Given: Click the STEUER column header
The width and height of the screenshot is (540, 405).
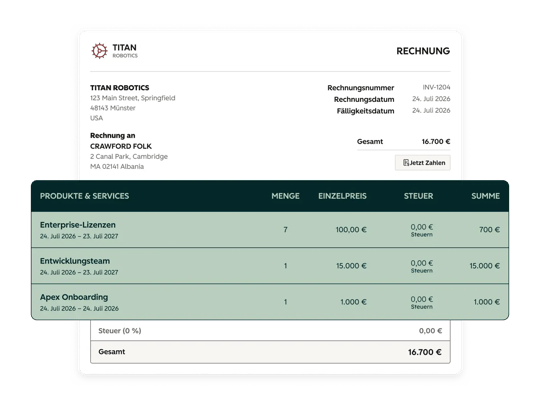Looking at the screenshot, I should 418,196.
